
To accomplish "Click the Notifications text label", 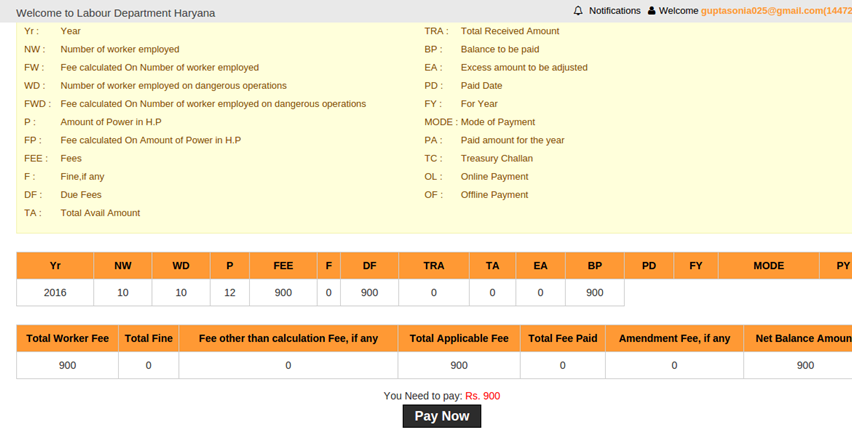I will coord(614,11).
